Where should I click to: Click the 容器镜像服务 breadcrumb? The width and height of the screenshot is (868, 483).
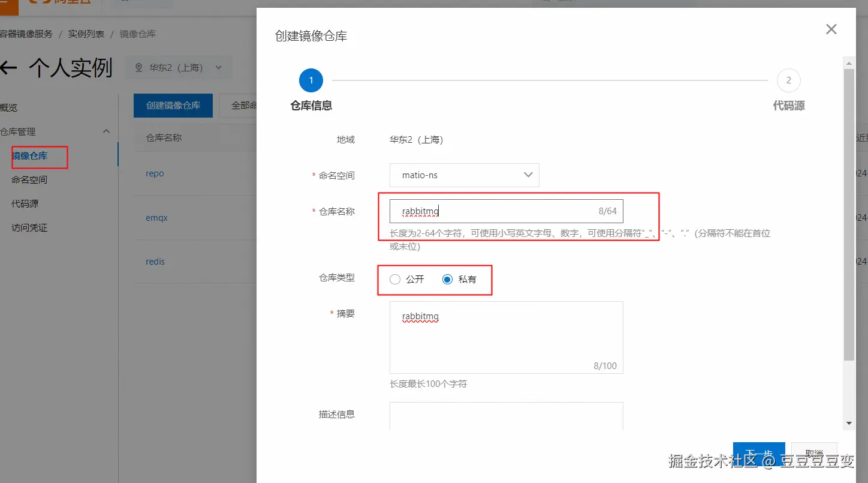(x=26, y=34)
